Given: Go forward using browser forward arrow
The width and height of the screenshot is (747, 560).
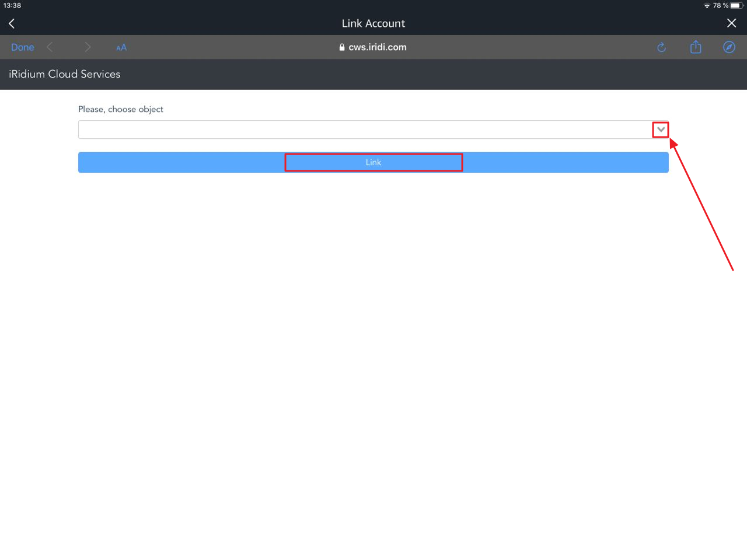Looking at the screenshot, I should [87, 47].
